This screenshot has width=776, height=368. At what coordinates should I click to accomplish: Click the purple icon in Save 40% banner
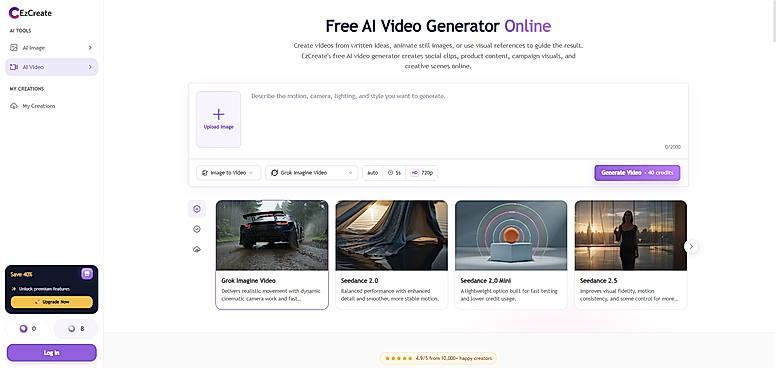click(x=87, y=274)
